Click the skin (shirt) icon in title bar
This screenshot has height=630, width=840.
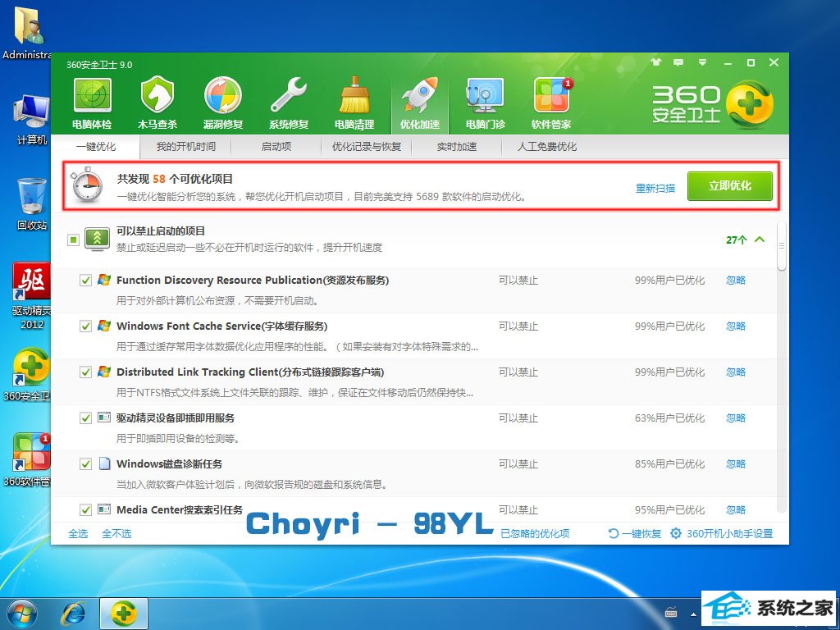656,62
